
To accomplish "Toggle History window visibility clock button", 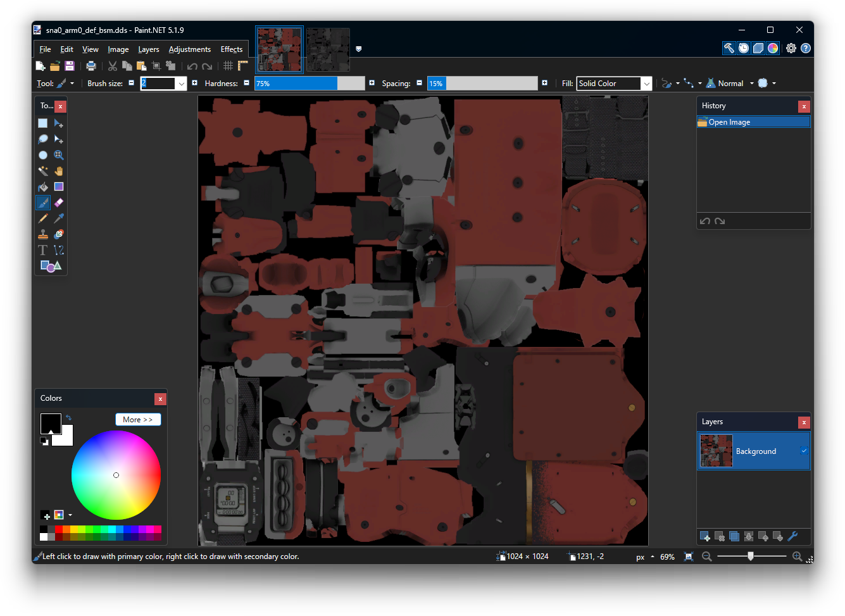I will point(744,48).
